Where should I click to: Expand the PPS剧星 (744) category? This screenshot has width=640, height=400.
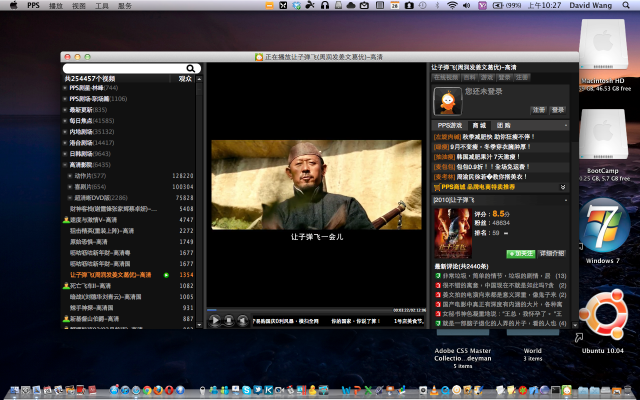pos(65,88)
